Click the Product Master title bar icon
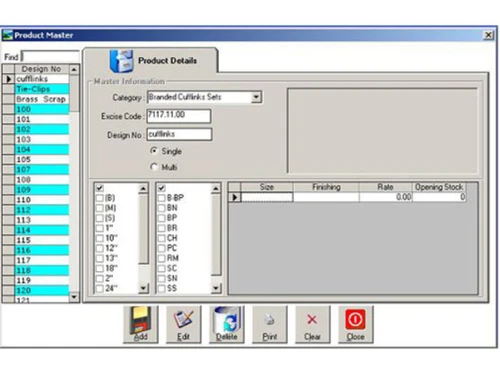500x375 pixels. [7, 35]
